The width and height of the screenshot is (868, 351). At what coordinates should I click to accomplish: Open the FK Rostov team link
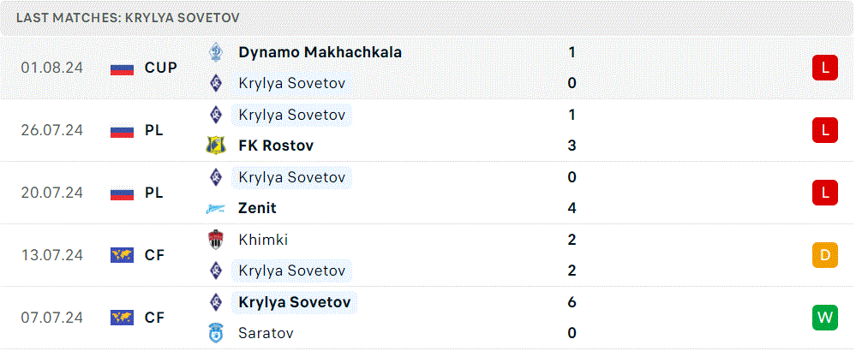coord(276,146)
